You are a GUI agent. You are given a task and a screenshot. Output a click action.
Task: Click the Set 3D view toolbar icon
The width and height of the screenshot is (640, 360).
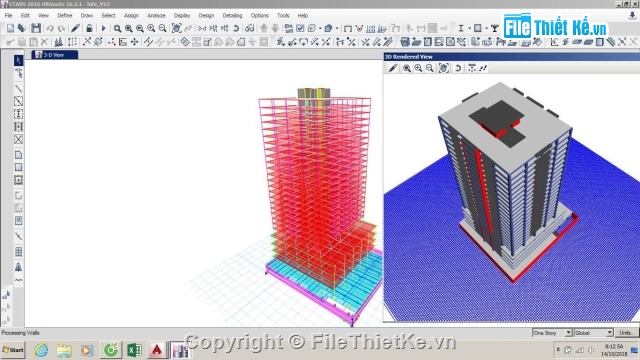(x=202, y=28)
